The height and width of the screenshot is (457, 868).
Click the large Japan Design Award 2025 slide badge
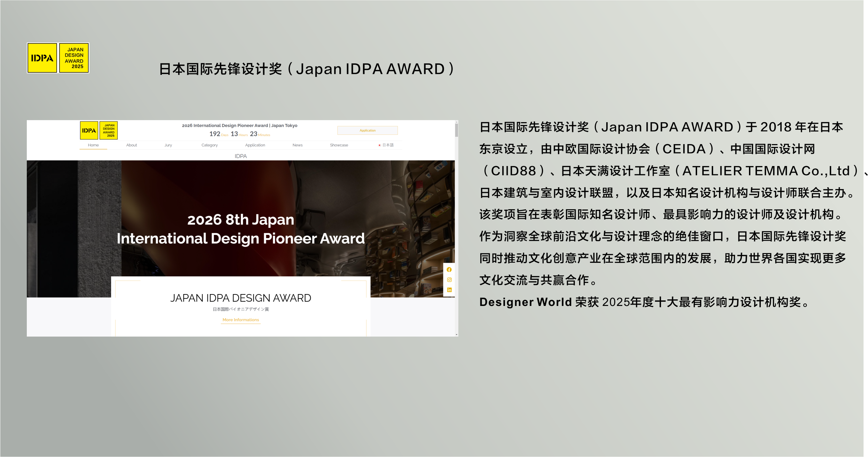[74, 58]
